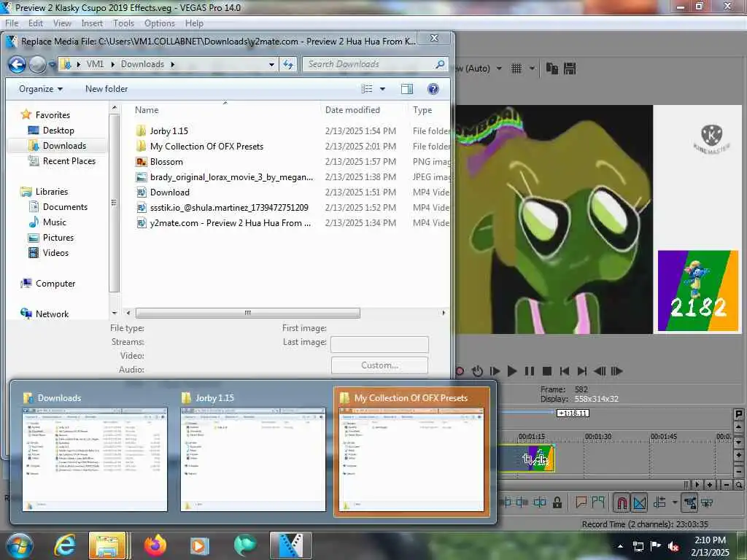Open the Preview (Auto) quality dropdown
747x560 pixels.
[499, 69]
